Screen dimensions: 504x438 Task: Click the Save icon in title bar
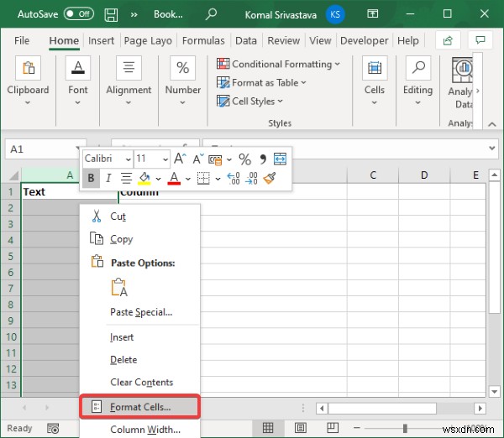tap(111, 14)
